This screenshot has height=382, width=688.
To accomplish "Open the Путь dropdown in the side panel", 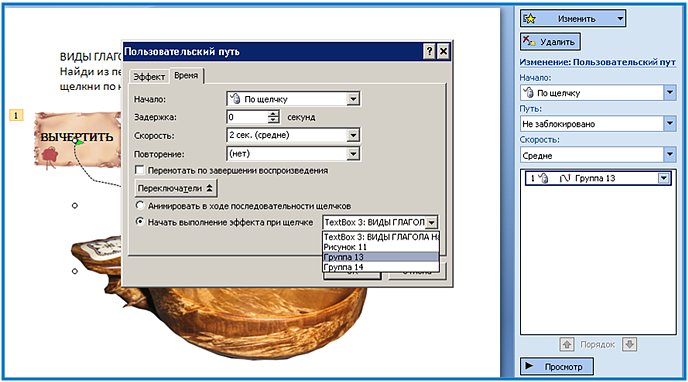I will [x=670, y=124].
